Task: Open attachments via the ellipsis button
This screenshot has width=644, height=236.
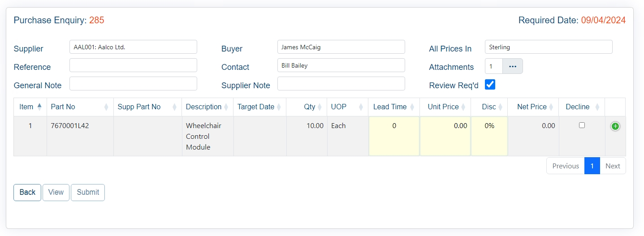Action: click(513, 66)
